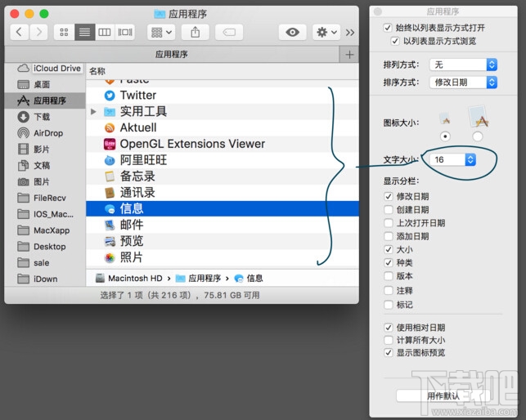Screen dimensions: 526x420
Task: Click the Edit Tags toolbar button
Action: [x=229, y=32]
